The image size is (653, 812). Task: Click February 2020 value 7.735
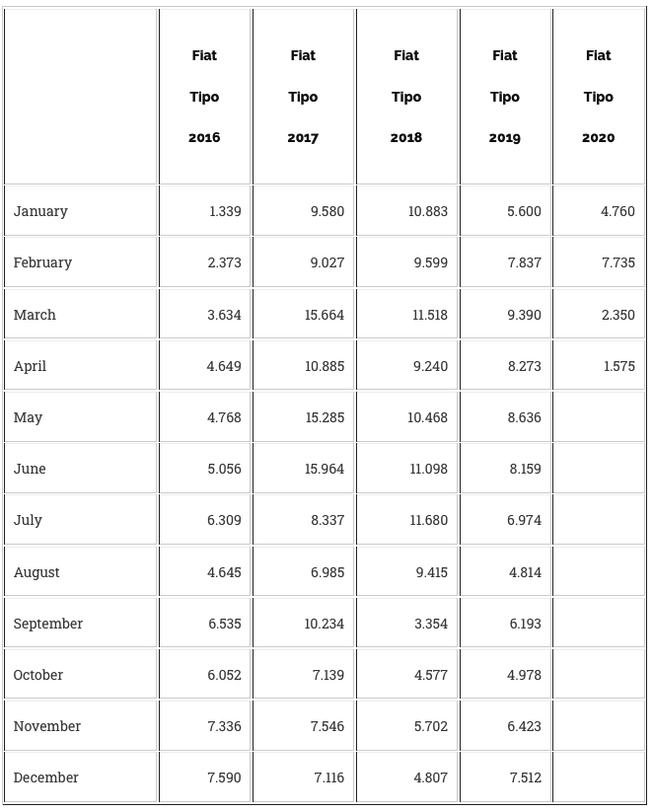pos(618,262)
